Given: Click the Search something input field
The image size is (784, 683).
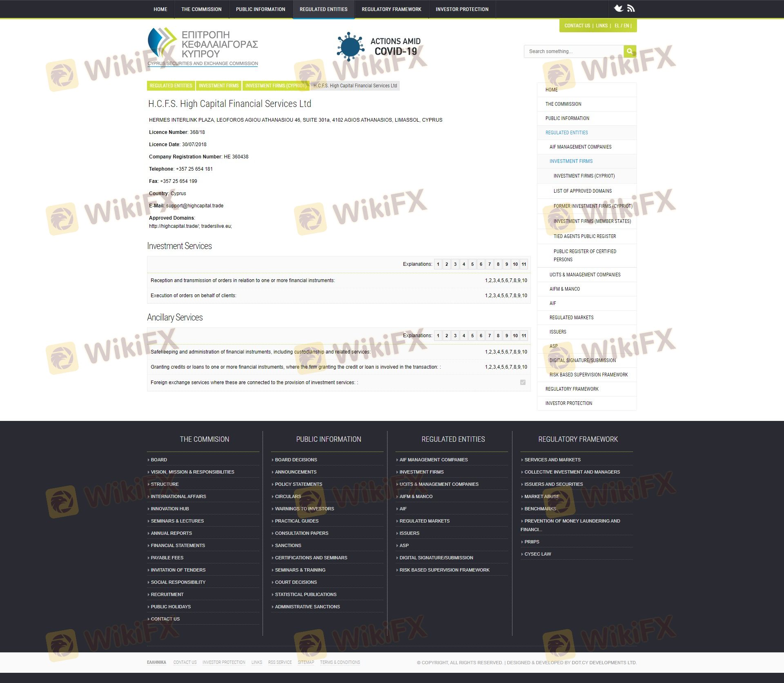Looking at the screenshot, I should [574, 51].
